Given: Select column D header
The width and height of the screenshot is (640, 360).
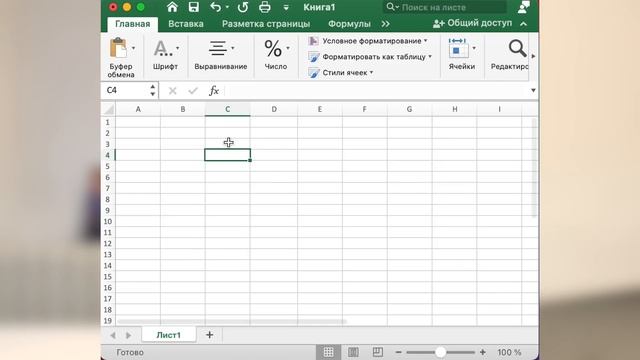Looking at the screenshot, I should click(274, 109).
